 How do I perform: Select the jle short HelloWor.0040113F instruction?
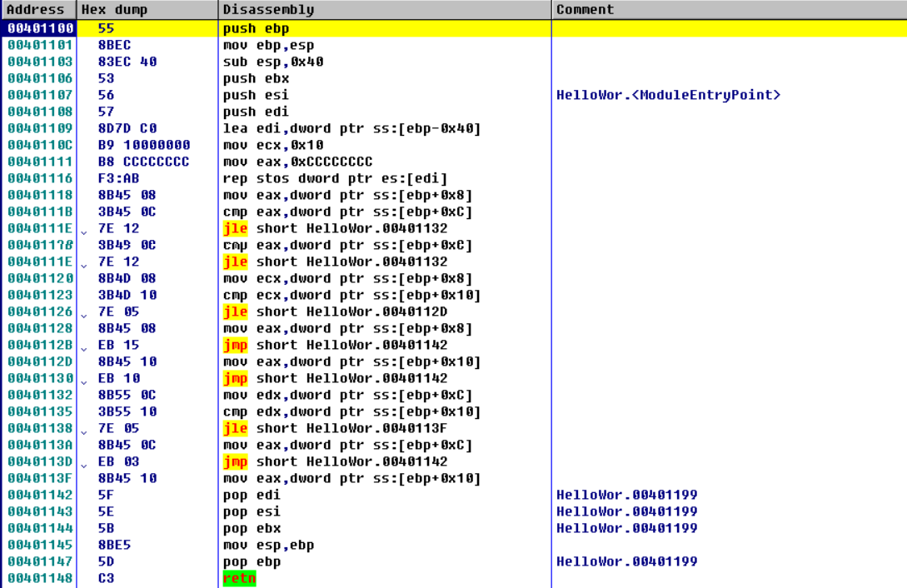point(335,428)
